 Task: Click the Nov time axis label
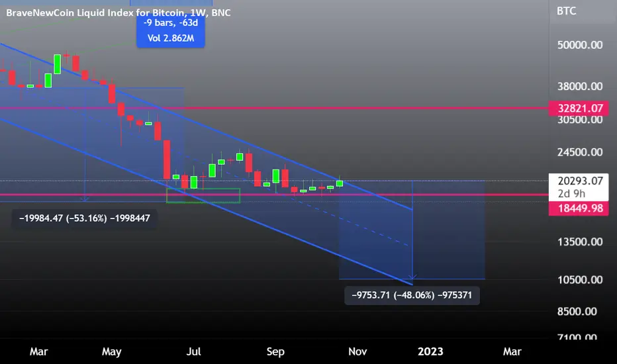point(357,351)
